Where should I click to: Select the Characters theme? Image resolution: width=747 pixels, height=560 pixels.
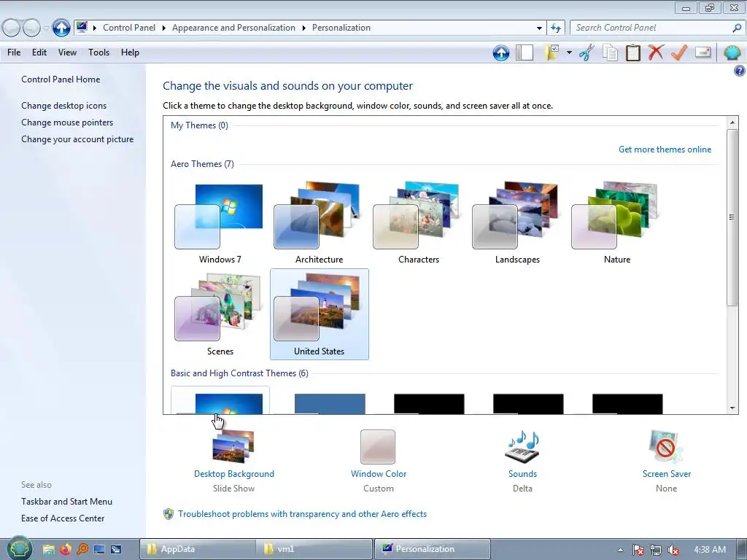[418, 222]
